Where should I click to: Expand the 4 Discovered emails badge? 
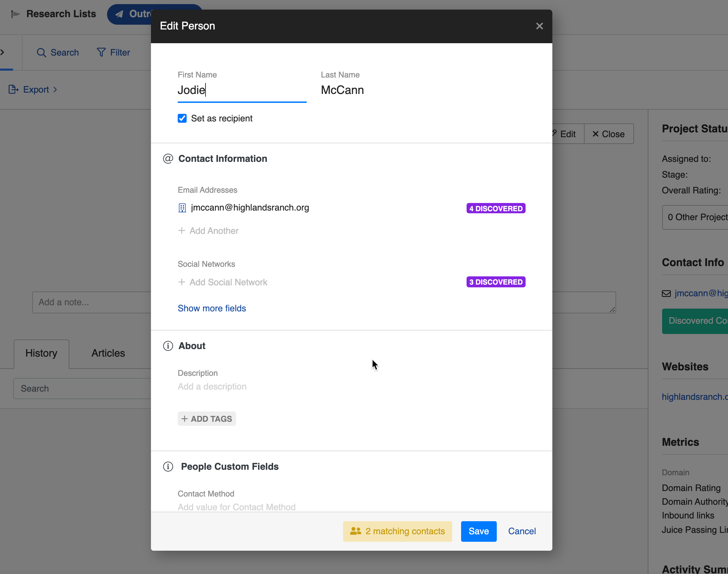[495, 208]
